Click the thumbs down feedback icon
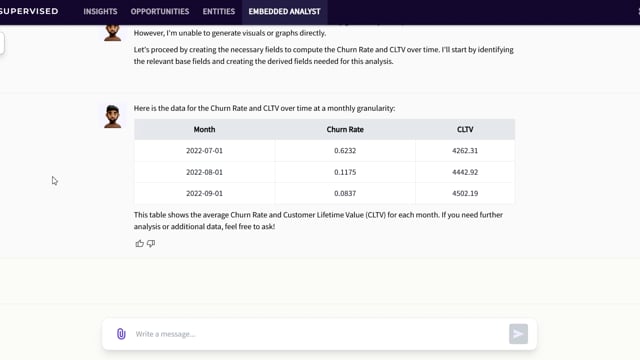Image resolution: width=640 pixels, height=360 pixels. point(151,244)
